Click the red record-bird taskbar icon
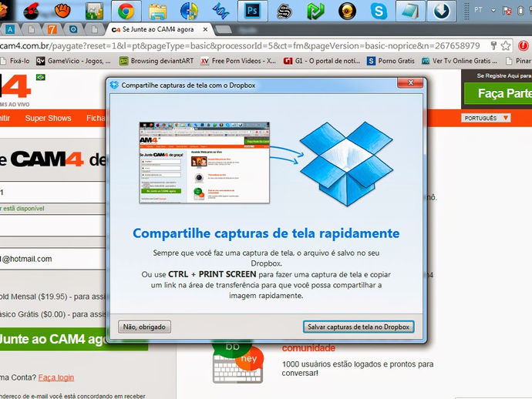 click(31, 11)
